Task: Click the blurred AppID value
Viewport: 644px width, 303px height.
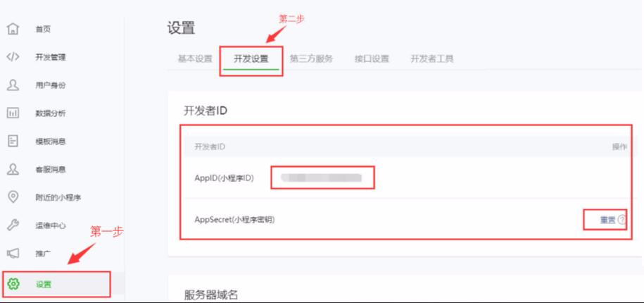Action: click(321, 178)
